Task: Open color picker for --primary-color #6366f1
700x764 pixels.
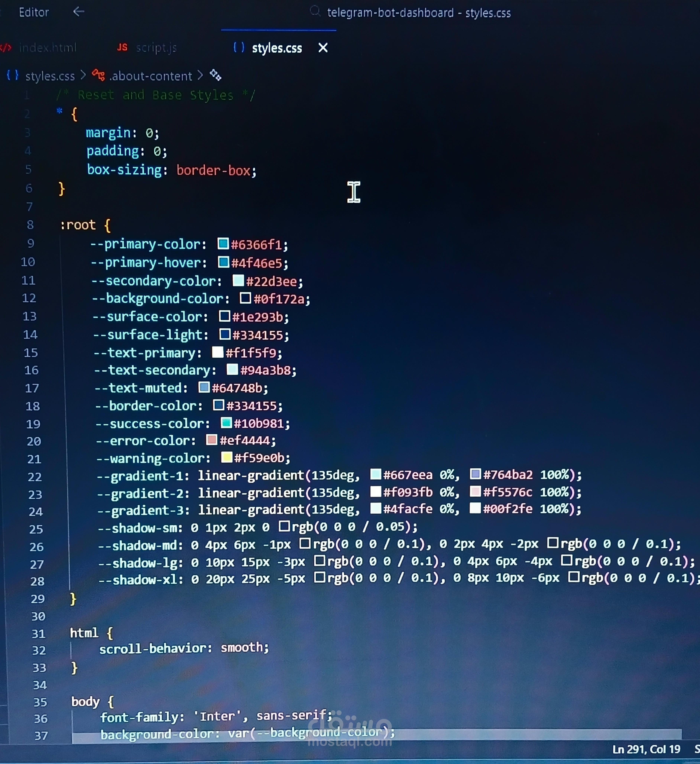Action: point(223,244)
